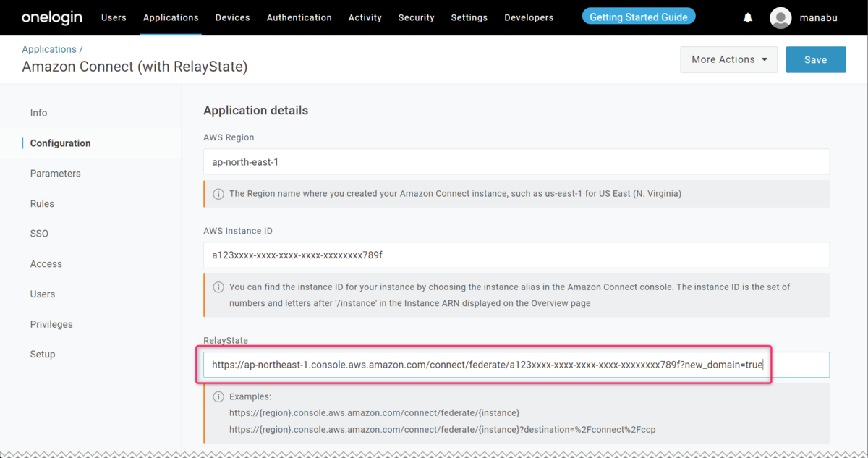The width and height of the screenshot is (868, 458).
Task: Click the AWS Instance ID input field
Action: pyautogui.click(x=516, y=255)
